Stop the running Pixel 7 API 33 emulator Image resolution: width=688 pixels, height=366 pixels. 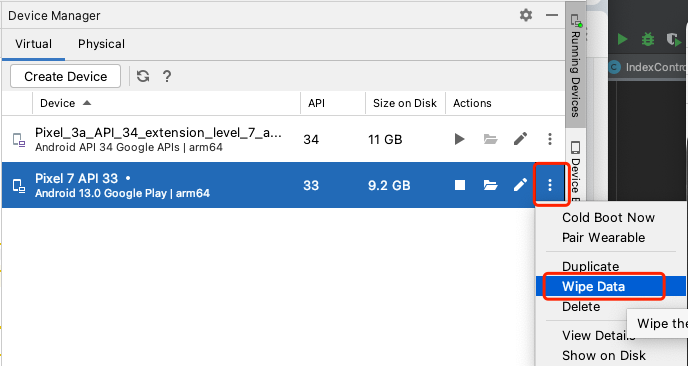pyautogui.click(x=460, y=185)
